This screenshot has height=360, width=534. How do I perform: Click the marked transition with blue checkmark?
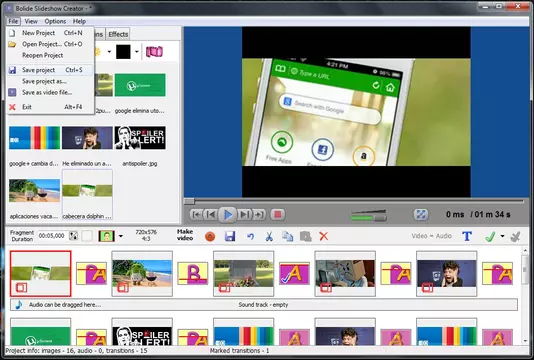pos(294,273)
